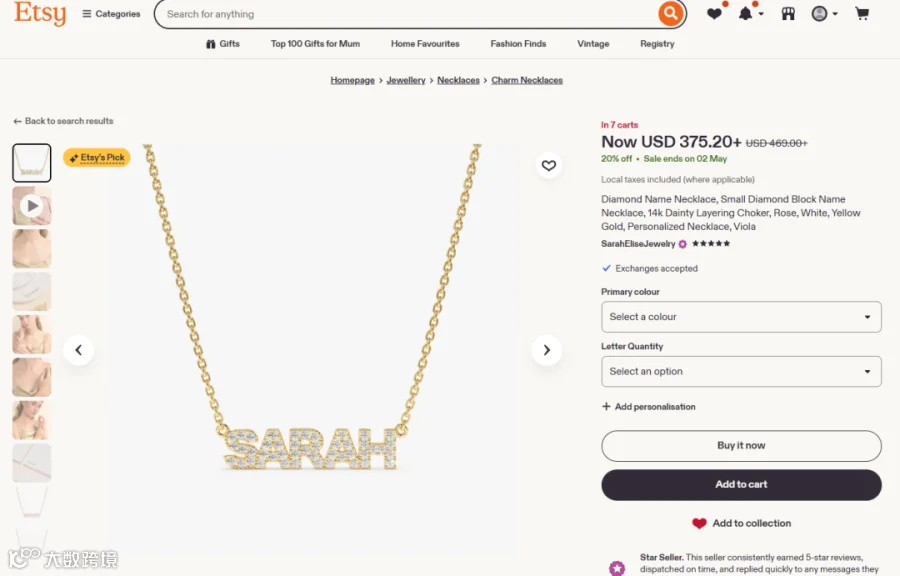The image size is (900, 576).
Task: Click the Search for anything field
Action: coord(408,14)
